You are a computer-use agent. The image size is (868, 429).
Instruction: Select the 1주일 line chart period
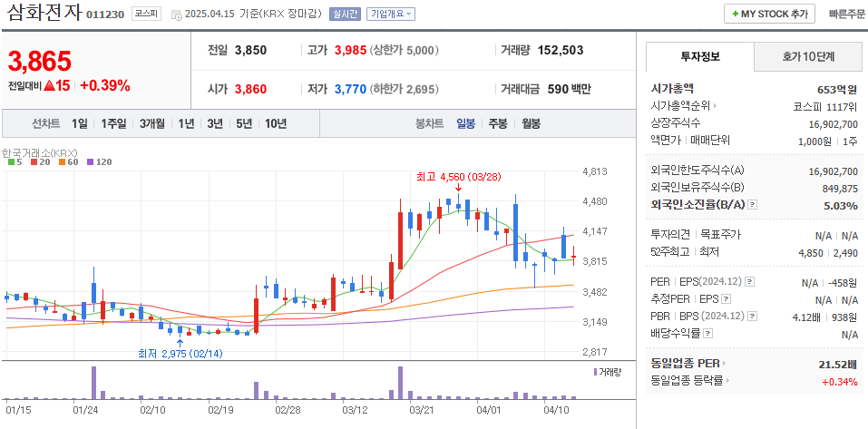[113, 123]
